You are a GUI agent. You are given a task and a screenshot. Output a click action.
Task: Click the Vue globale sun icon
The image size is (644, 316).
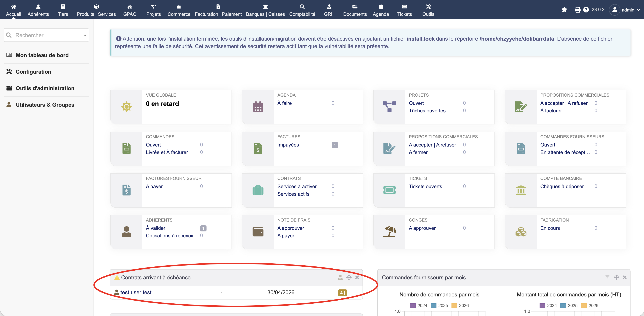pyautogui.click(x=127, y=107)
